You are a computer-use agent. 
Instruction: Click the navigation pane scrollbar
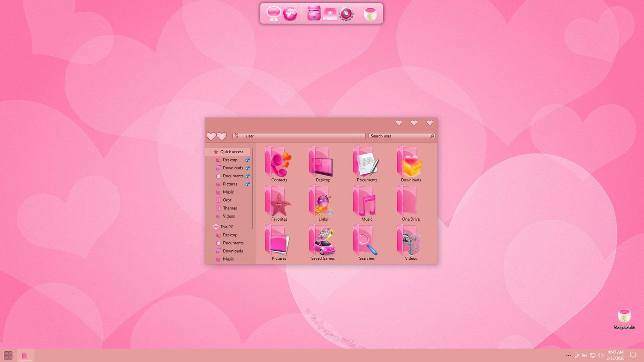coord(253,189)
